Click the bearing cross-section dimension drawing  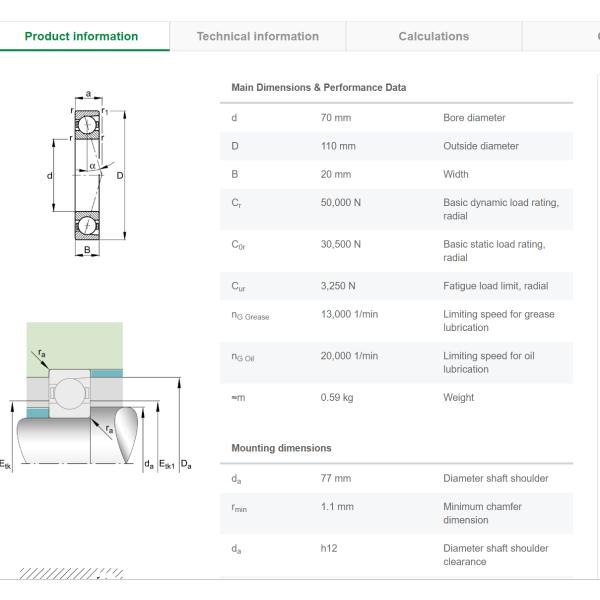[x=89, y=176]
